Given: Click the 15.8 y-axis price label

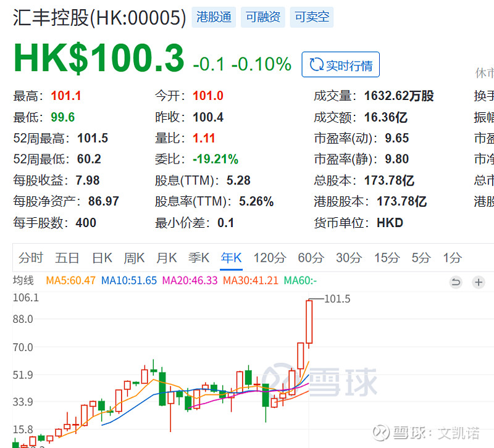Looking at the screenshot, I should pyautogui.click(x=23, y=429).
